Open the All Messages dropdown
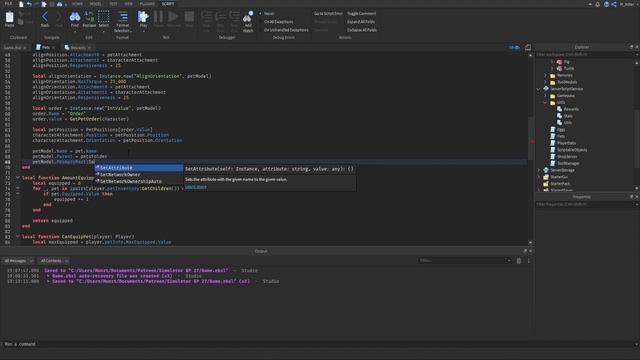Image resolution: width=640 pixels, height=360 pixels. 18,260
